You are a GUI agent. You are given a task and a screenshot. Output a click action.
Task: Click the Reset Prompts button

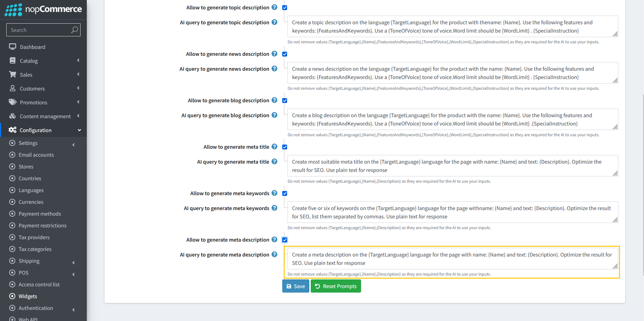[x=335, y=286]
